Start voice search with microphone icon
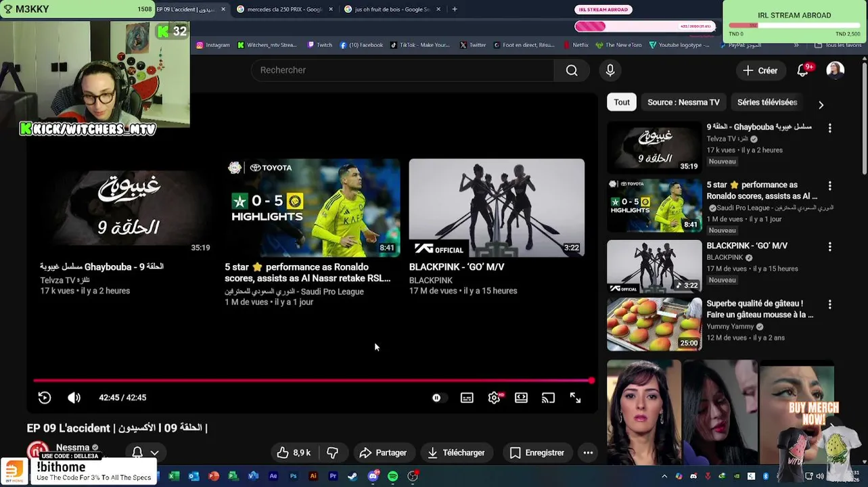This screenshot has width=868, height=487. [610, 70]
